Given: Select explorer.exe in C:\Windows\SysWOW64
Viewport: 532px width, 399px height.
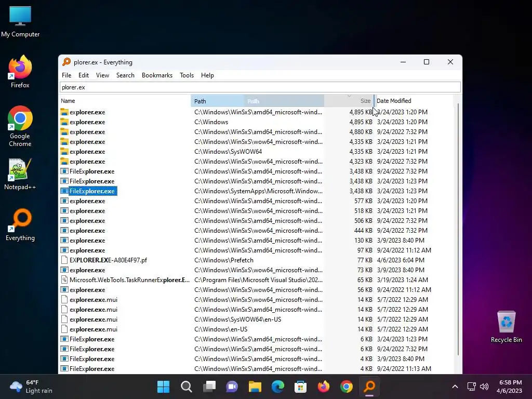Looking at the screenshot, I should pyautogui.click(x=87, y=151).
